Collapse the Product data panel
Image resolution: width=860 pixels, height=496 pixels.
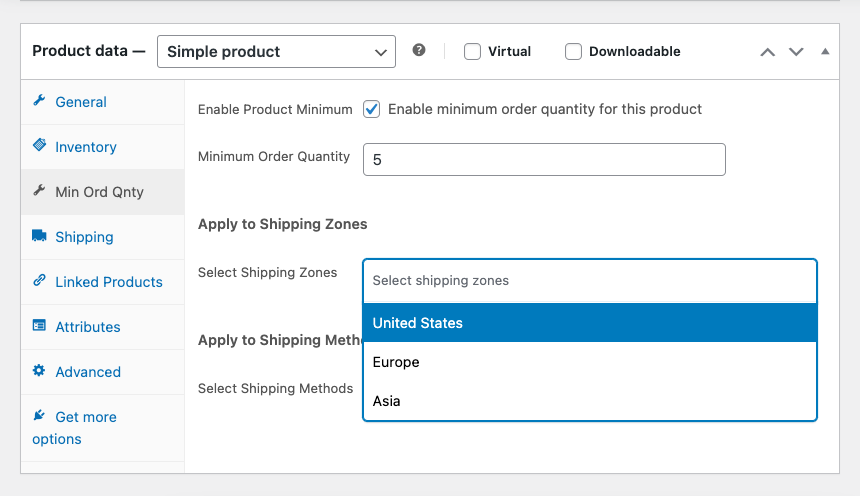click(x=825, y=51)
